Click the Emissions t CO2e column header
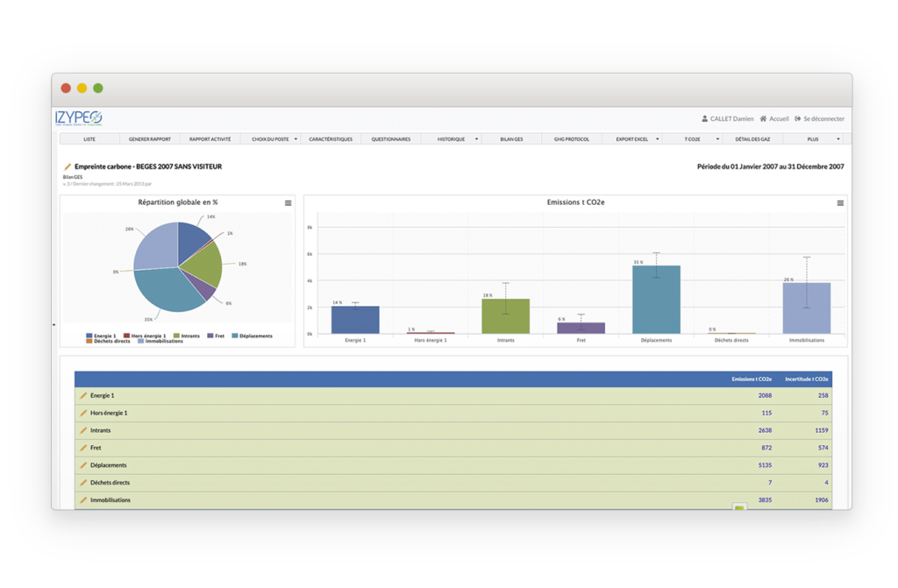The image size is (898, 588). 752,379
